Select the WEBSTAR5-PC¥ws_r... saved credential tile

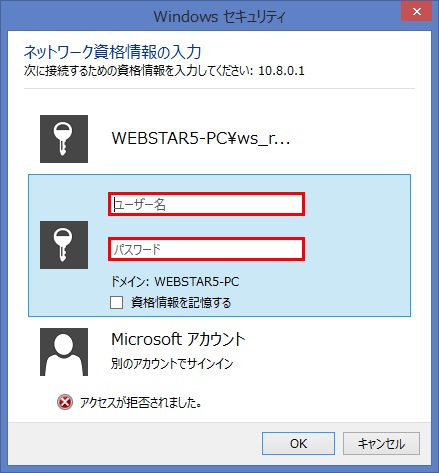pos(219,139)
